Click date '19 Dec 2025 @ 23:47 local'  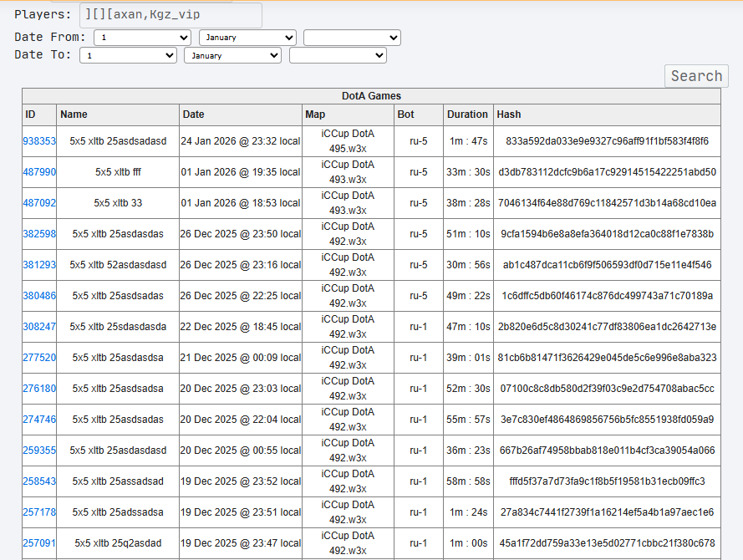tap(241, 543)
